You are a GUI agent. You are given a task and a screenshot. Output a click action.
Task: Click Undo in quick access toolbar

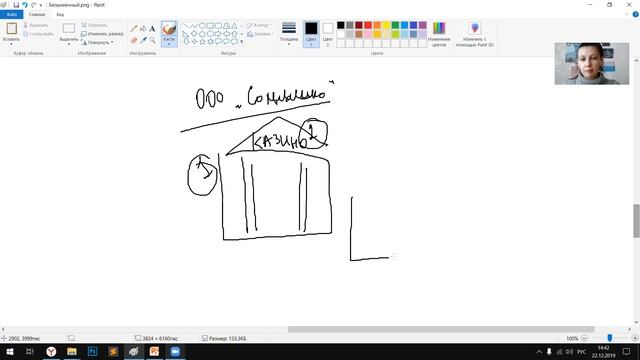(x=25, y=5)
